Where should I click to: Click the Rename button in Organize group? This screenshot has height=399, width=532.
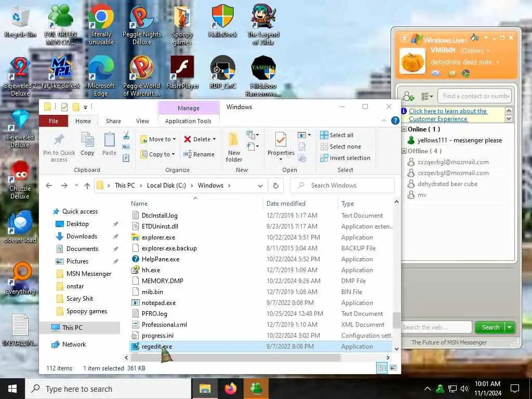coord(199,154)
